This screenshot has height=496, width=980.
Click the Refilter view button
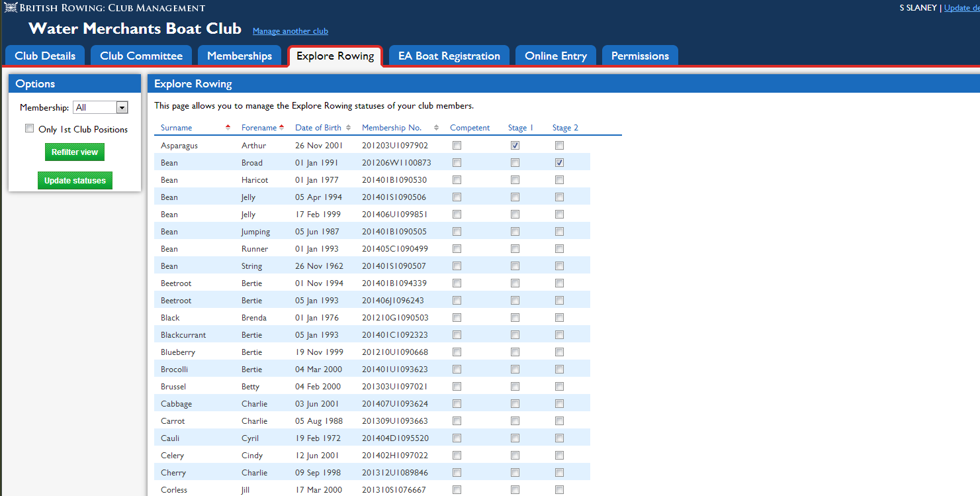click(75, 152)
